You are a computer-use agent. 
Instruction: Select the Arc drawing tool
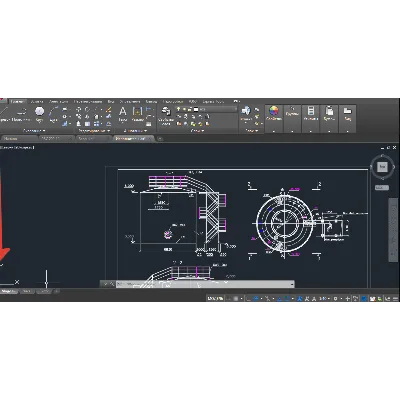click(53, 113)
